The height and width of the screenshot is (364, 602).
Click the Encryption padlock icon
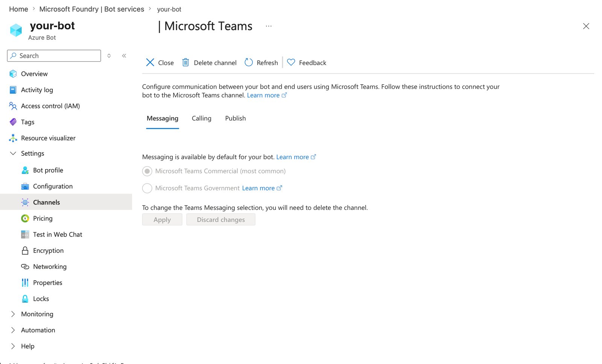pyautogui.click(x=25, y=250)
